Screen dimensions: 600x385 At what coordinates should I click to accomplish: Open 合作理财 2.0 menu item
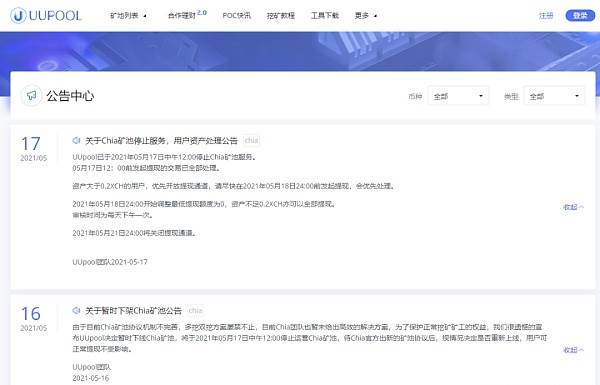tap(187, 15)
